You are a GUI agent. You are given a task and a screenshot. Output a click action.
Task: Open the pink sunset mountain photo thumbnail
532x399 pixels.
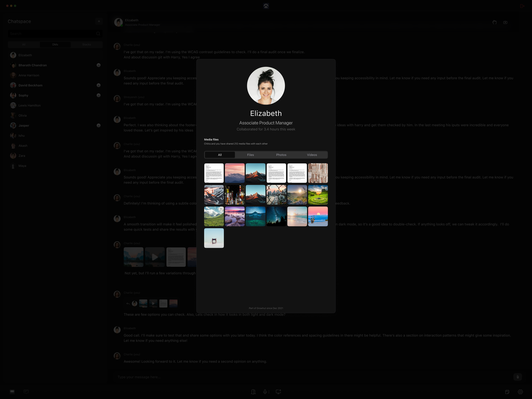coord(235,173)
